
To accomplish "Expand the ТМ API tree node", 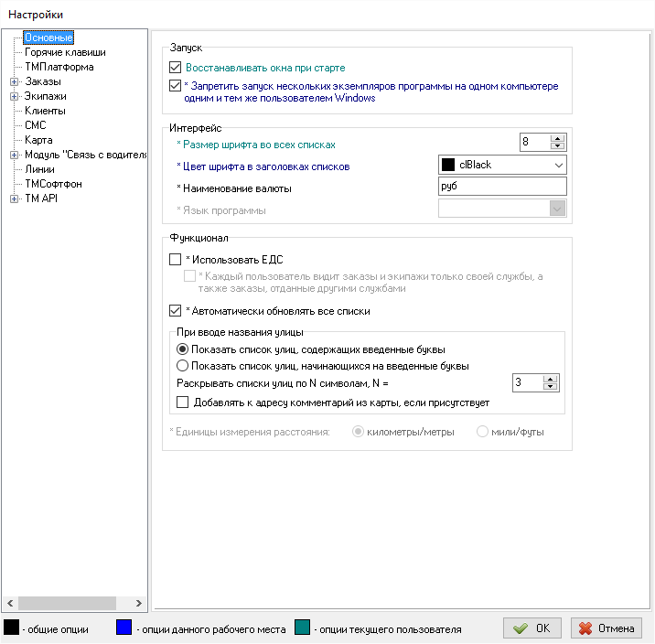I will 14,199.
